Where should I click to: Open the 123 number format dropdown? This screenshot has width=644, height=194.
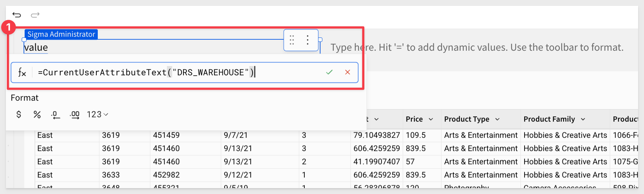coord(97,115)
